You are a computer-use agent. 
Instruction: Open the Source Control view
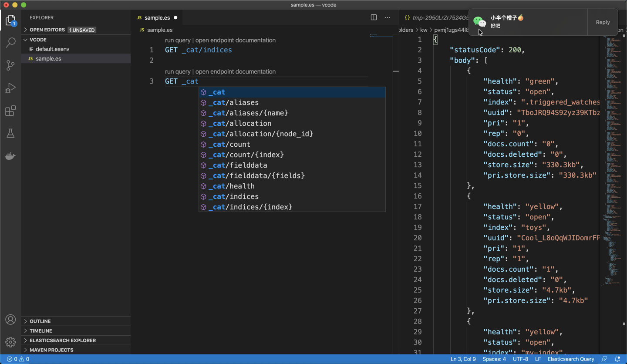point(10,65)
